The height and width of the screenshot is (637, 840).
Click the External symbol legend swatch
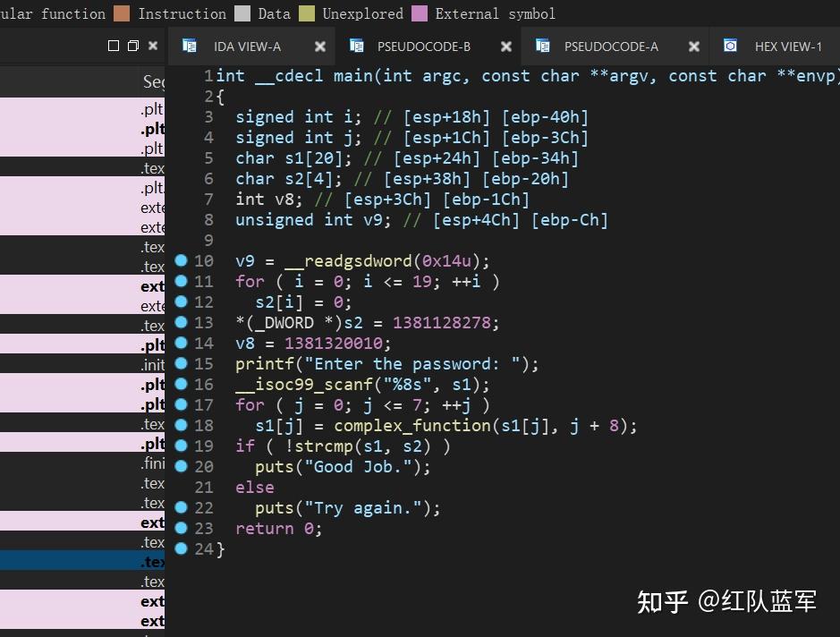tap(420, 13)
